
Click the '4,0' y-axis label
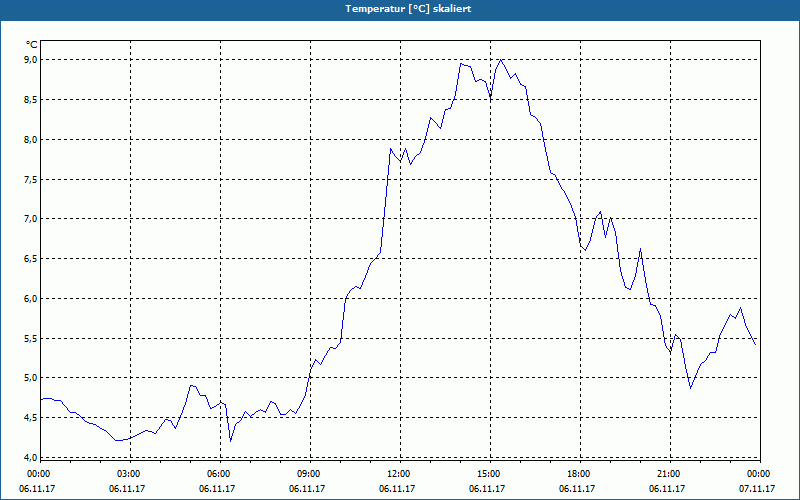[31, 458]
